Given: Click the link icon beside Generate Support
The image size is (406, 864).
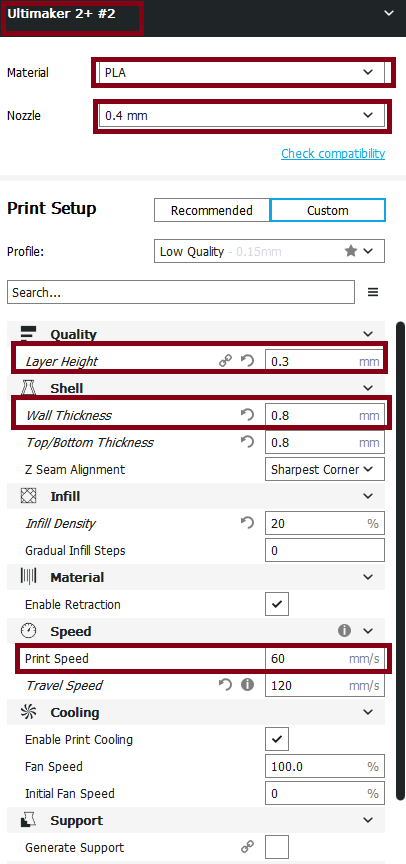Looking at the screenshot, I should click(x=247, y=847).
